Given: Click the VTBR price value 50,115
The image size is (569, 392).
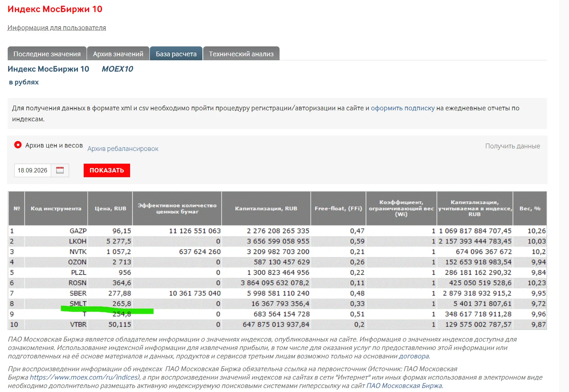Looking at the screenshot, I should coord(120,324).
